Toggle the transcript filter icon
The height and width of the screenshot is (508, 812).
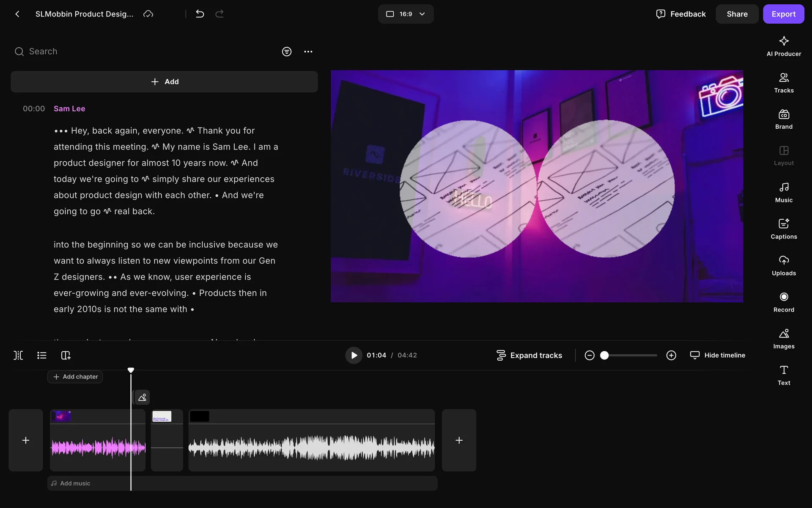click(x=286, y=52)
